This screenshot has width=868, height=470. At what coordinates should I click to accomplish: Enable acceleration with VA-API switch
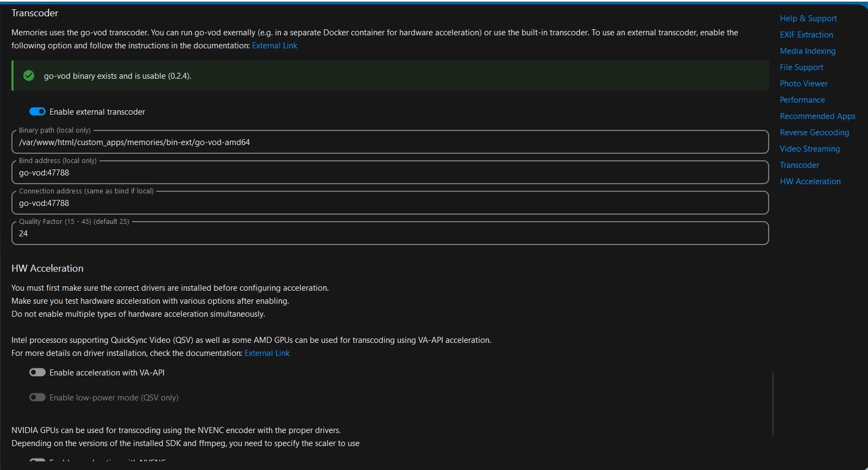(37, 373)
